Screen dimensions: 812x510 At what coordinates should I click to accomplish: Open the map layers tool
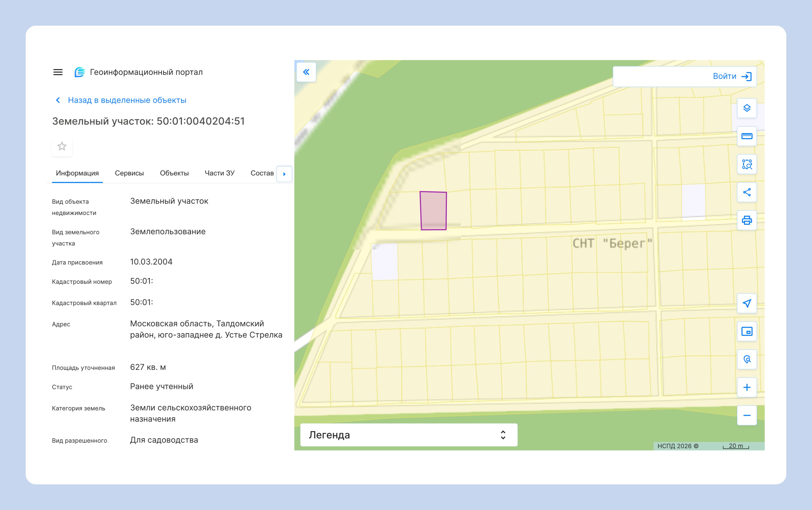746,108
